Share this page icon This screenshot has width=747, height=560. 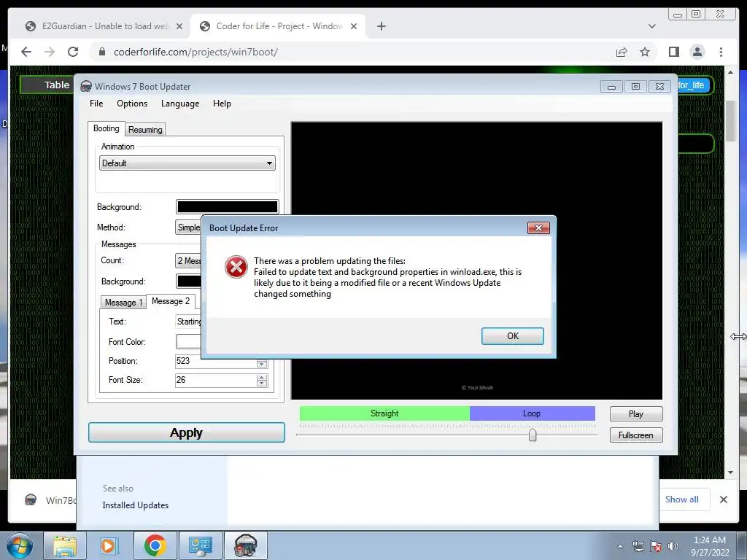click(622, 52)
